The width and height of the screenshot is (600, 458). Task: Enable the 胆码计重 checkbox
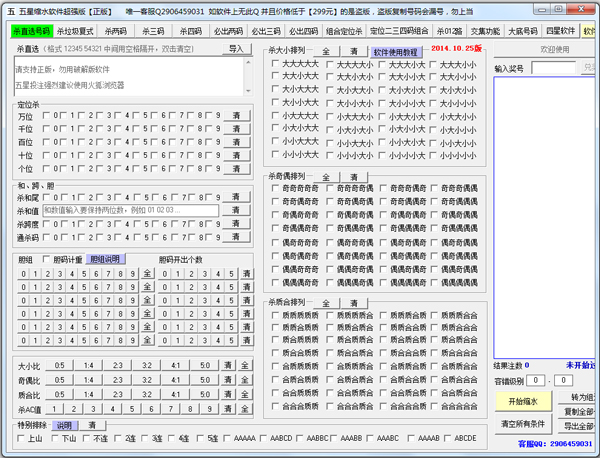(46, 259)
